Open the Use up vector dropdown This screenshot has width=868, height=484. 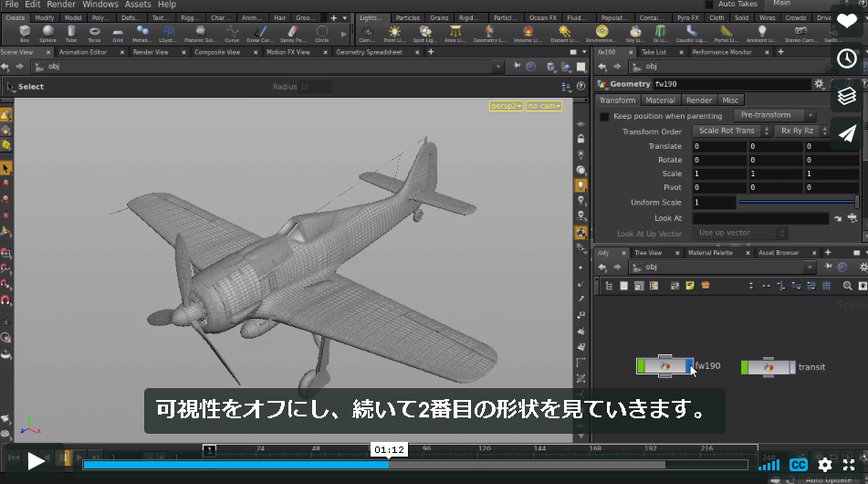pos(739,233)
